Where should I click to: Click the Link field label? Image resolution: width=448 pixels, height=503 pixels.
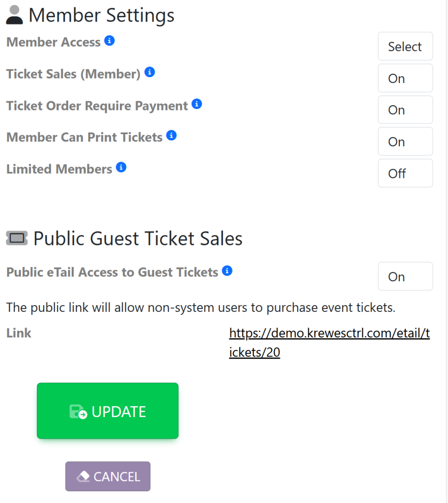tap(19, 333)
